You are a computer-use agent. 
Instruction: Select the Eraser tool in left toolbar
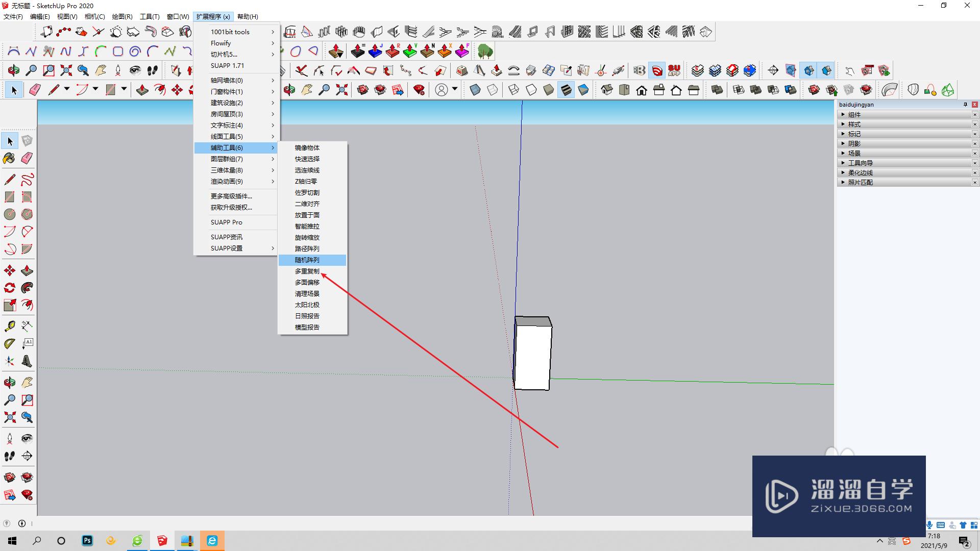click(x=27, y=158)
